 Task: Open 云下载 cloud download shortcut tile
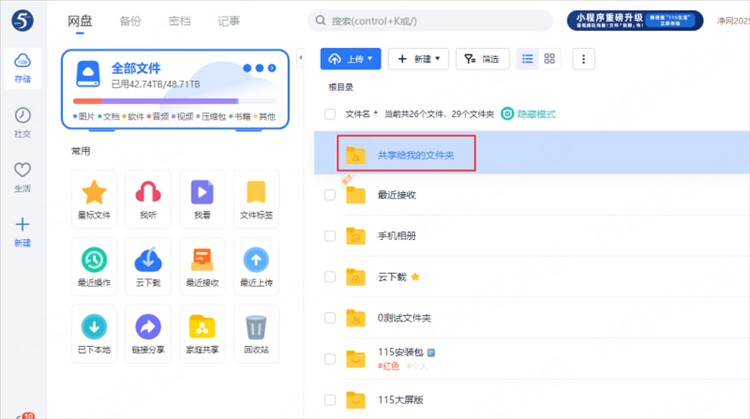coord(148,266)
